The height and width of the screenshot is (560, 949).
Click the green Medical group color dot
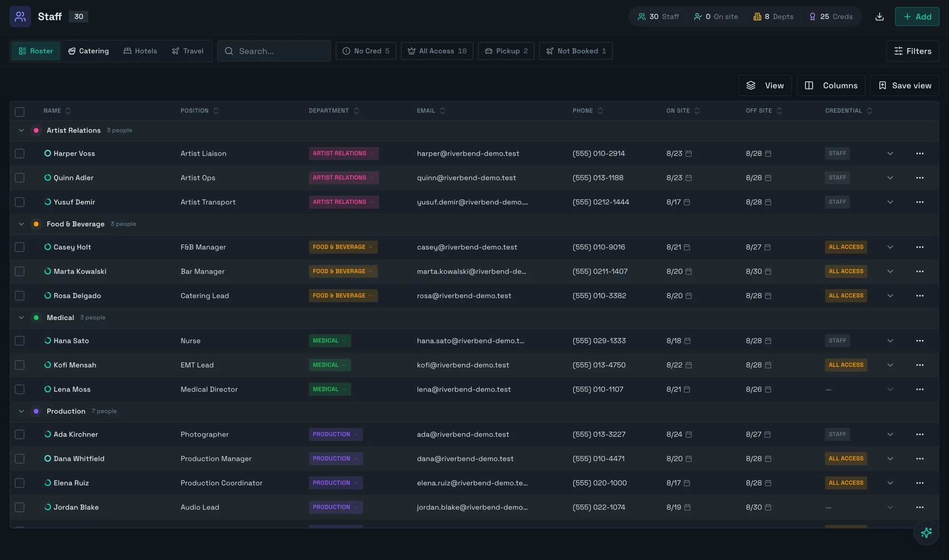point(36,318)
